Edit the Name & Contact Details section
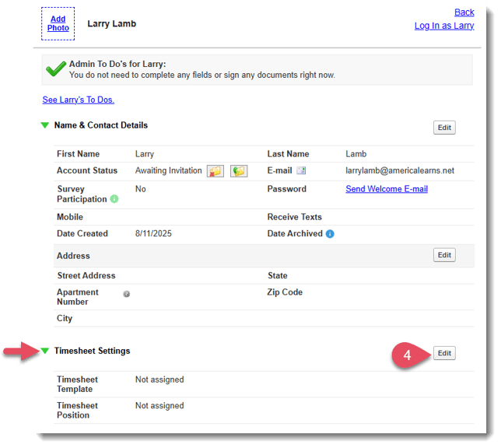501x448 pixels. tap(444, 128)
